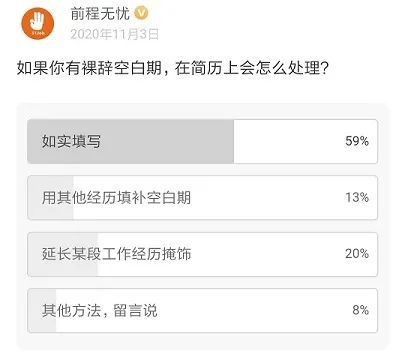
Task: Click the gold verified badge beside 前程无忧
Action: pyautogui.click(x=141, y=14)
